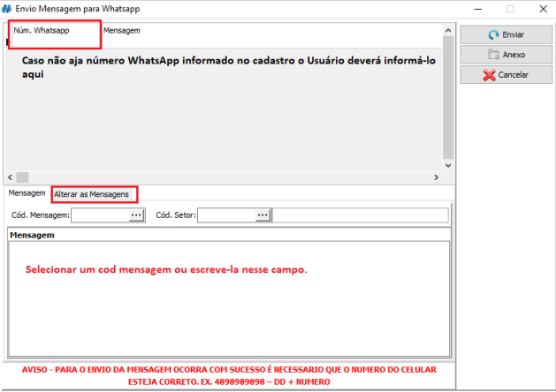The height and width of the screenshot is (392, 556).
Task: Switch to the Alterar as Mensagens tab
Action: (x=91, y=194)
